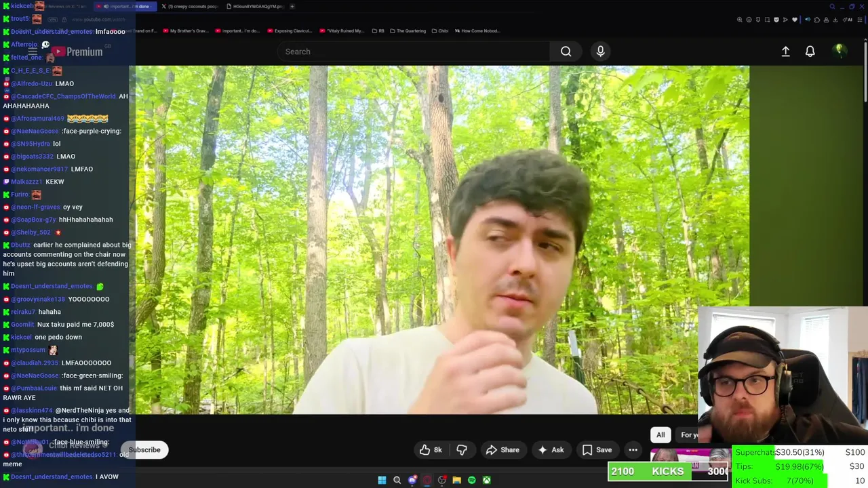Click the blue speaker audio toolbar icon
Viewport: 868px width, 488px height.
(x=808, y=20)
